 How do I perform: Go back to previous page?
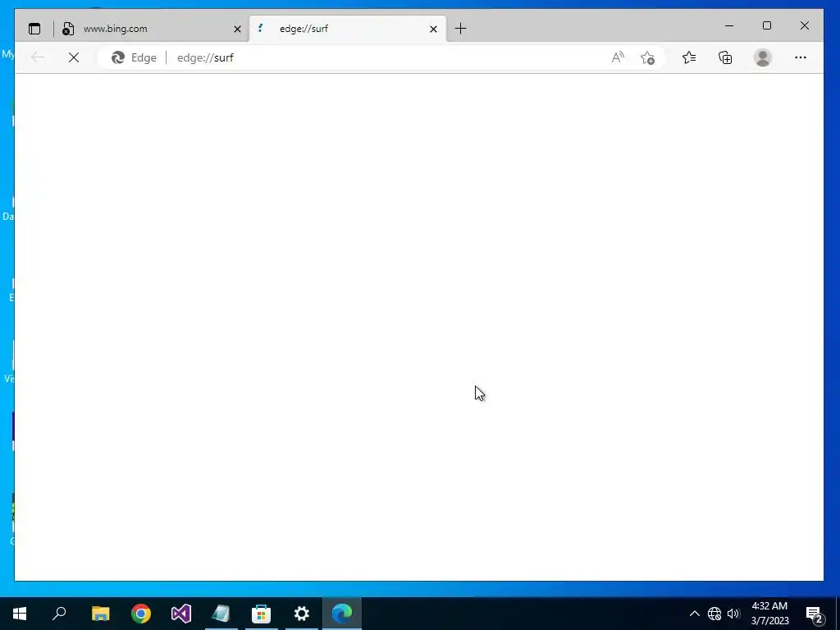tap(37, 57)
